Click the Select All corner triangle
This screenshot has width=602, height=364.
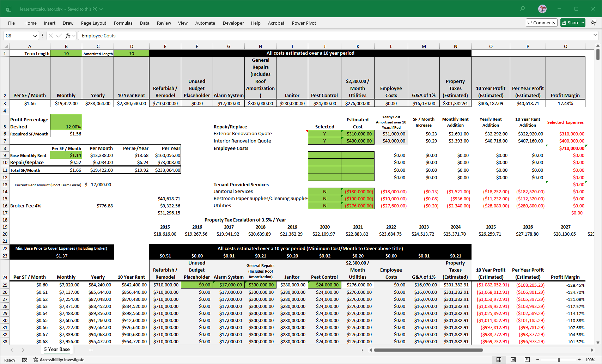click(6, 46)
